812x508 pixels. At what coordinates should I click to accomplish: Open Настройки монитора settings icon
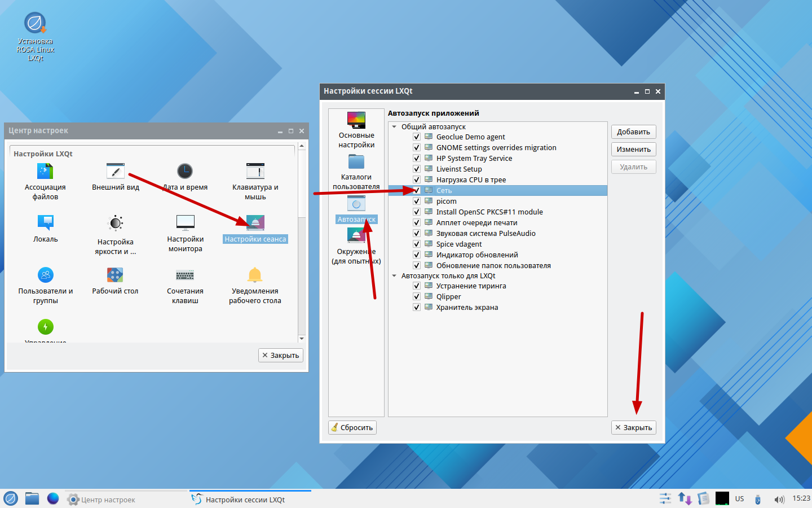pyautogui.click(x=186, y=223)
